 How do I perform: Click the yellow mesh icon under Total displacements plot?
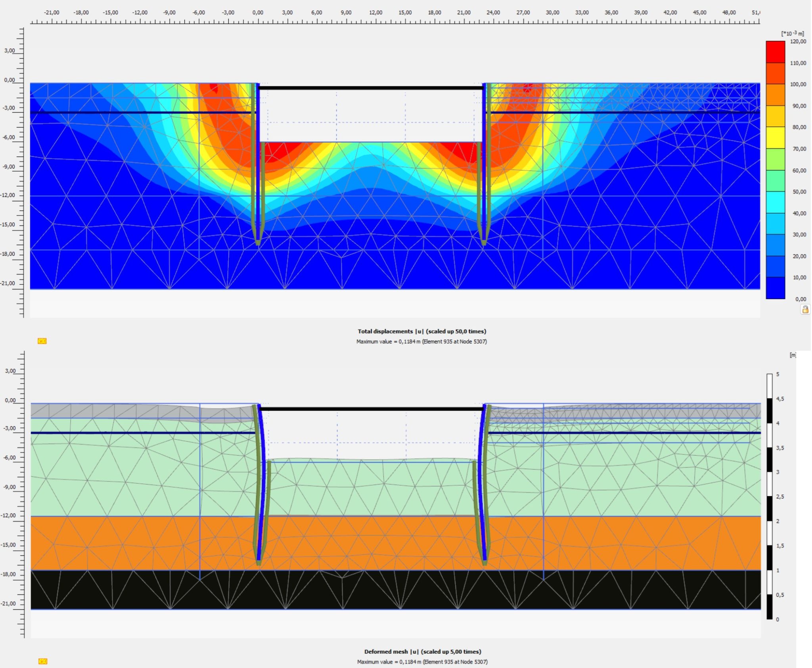(42, 341)
